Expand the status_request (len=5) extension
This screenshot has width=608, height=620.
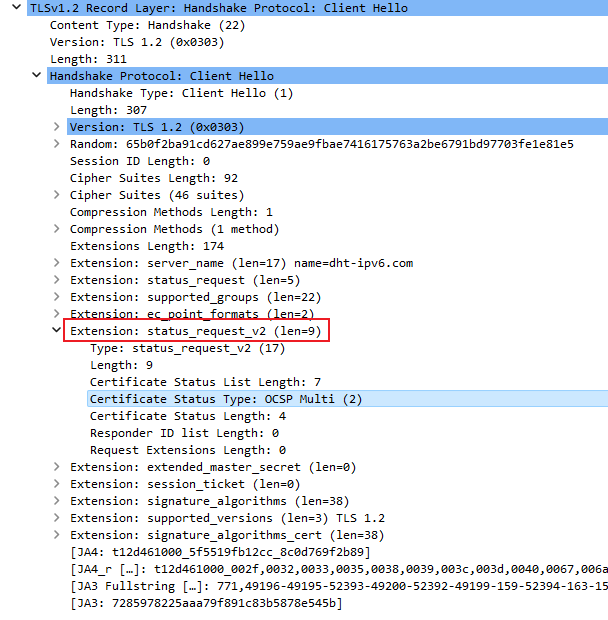point(57,280)
